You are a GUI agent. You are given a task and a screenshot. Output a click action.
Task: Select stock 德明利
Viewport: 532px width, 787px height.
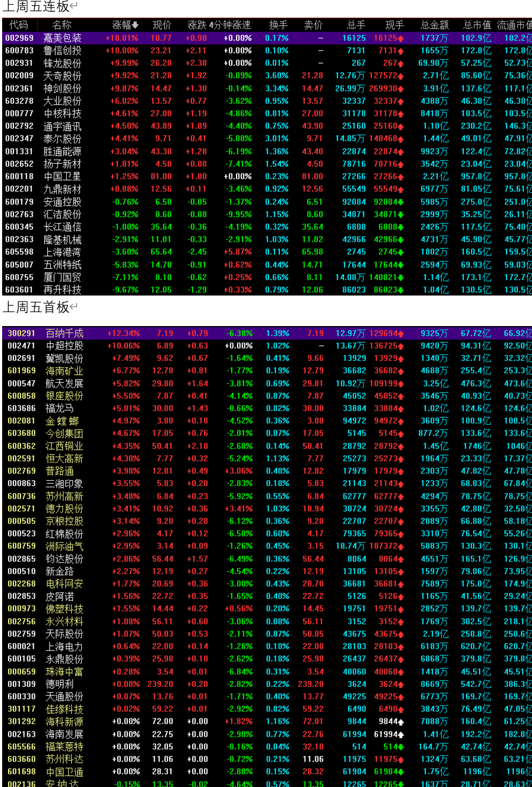click(x=60, y=684)
